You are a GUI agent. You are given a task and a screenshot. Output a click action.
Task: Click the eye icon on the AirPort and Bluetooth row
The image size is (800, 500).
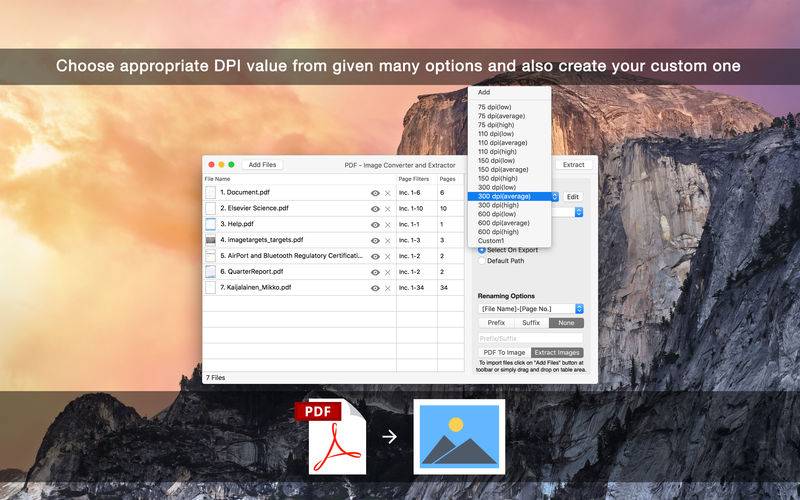click(375, 256)
